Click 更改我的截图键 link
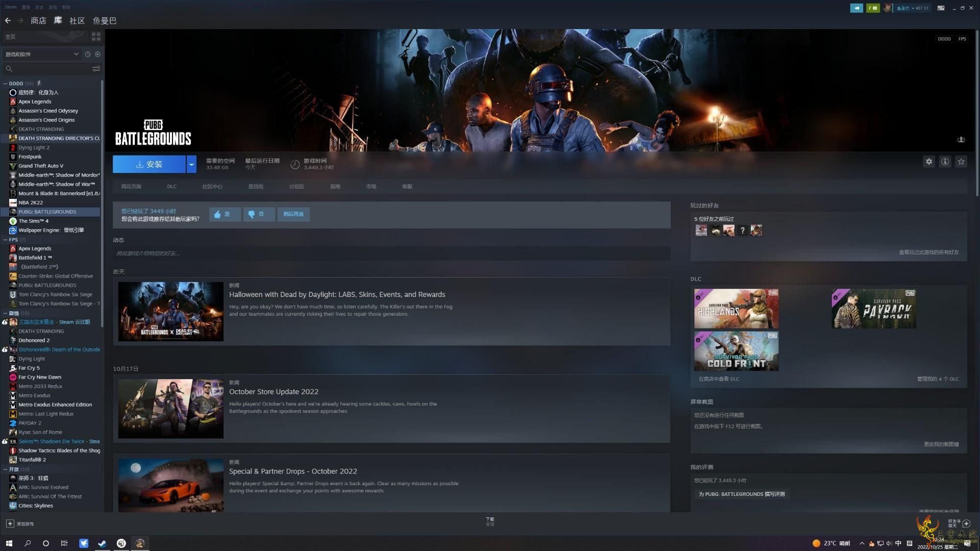Screen dimensions: 980x551 (941, 444)
